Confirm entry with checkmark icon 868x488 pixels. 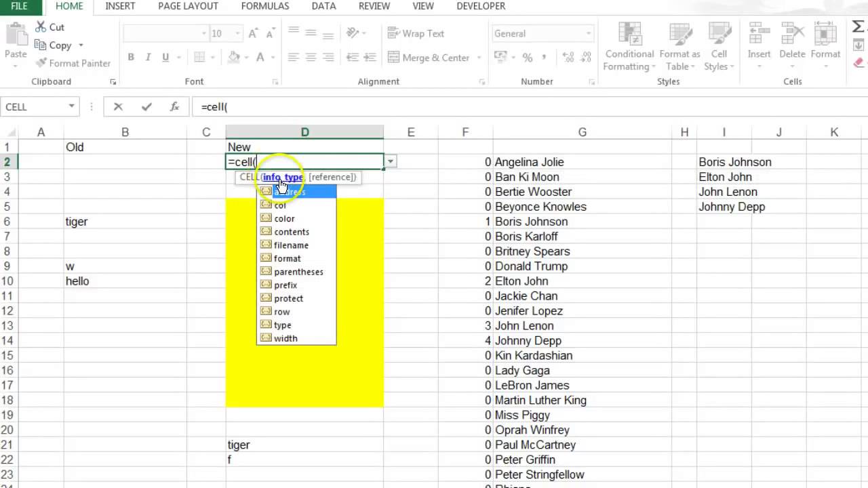pyautogui.click(x=146, y=106)
